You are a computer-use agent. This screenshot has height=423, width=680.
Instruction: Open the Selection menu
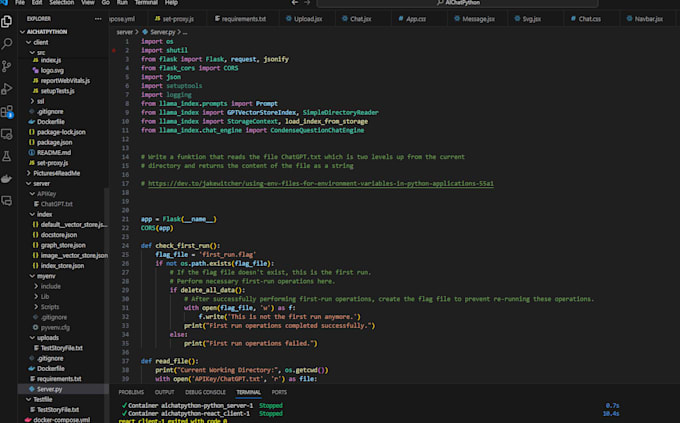coord(62,3)
